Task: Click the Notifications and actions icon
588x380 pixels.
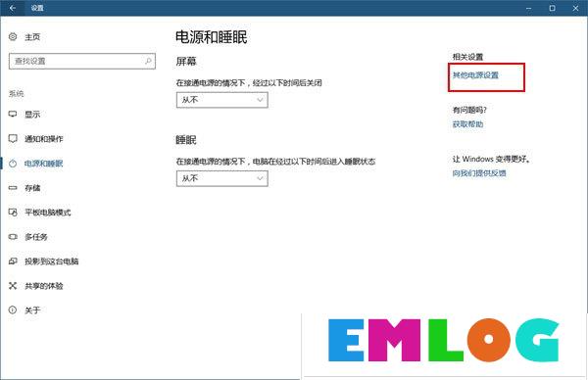Action: [x=13, y=139]
